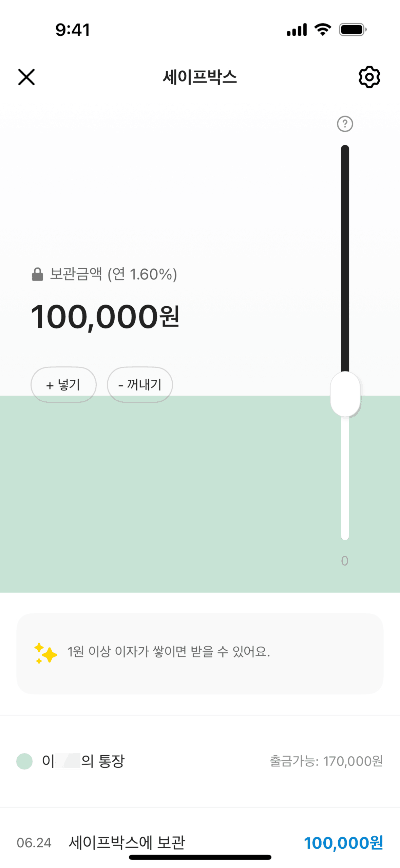400x868 pixels.
Task: Tap the yellow sparkle interest icon
Action: pos(45,653)
